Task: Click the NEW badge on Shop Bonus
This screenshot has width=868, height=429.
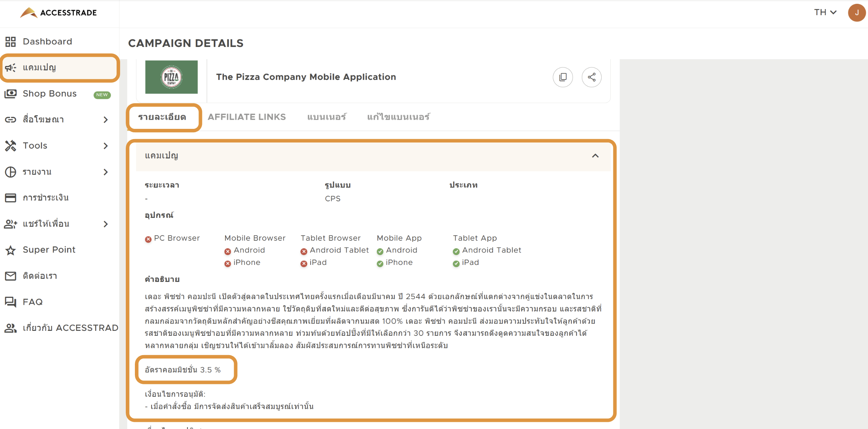Action: 102,95
